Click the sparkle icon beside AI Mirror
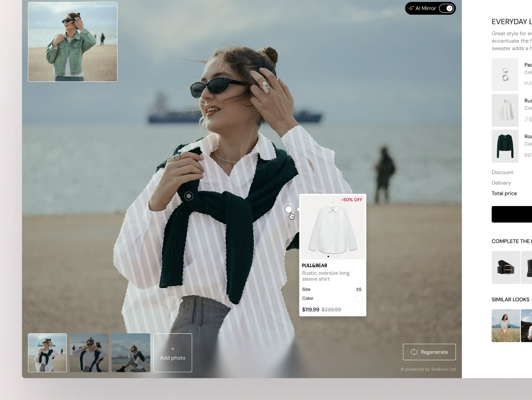This screenshot has width=532, height=400. [x=411, y=8]
